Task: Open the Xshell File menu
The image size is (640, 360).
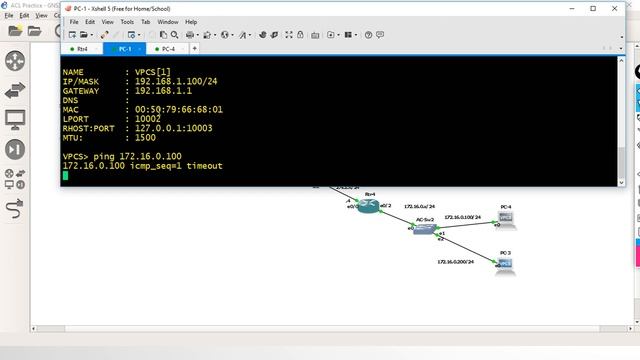Action: tap(74, 22)
